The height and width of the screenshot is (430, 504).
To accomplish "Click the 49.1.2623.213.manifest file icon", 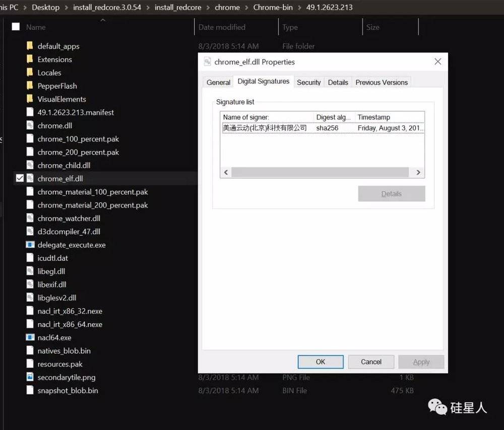I will coord(30,112).
